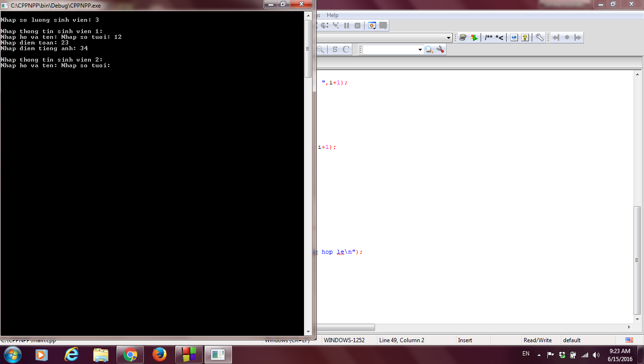
Task: Click the C toolbar icon
Action: [346, 49]
